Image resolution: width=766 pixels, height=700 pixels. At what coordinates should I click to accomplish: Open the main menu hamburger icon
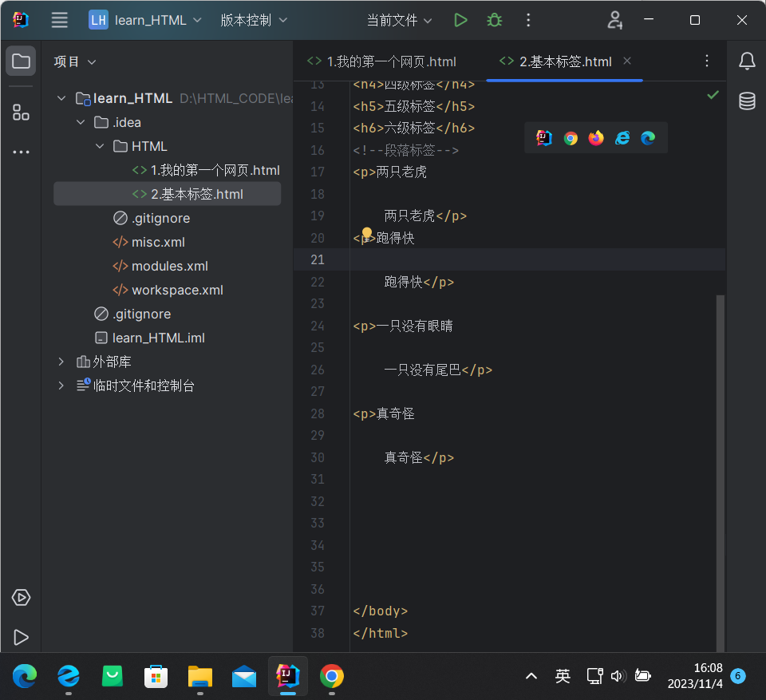tap(59, 20)
